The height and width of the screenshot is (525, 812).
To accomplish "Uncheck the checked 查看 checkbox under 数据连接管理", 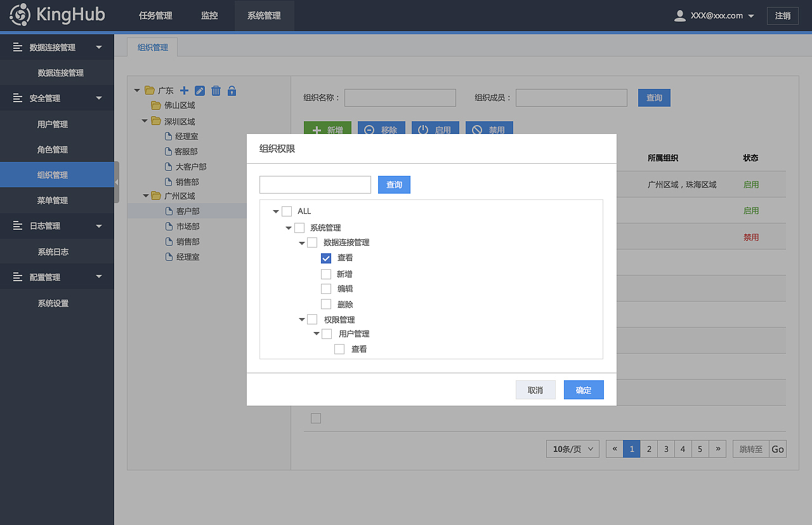I will [x=326, y=258].
